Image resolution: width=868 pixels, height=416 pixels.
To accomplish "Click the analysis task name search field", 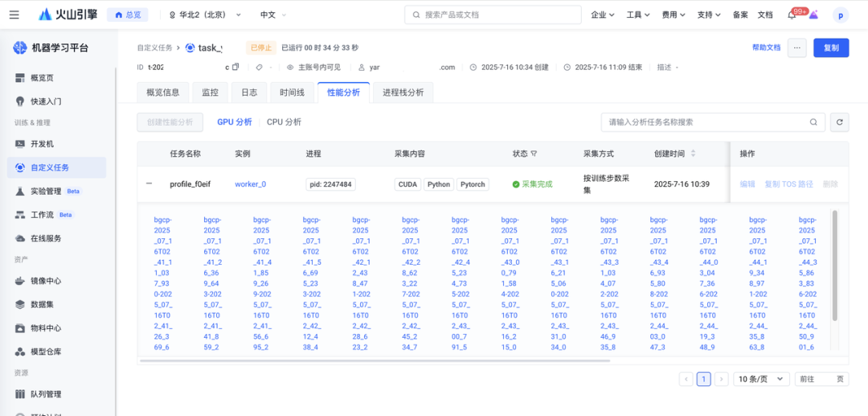I will (x=703, y=122).
